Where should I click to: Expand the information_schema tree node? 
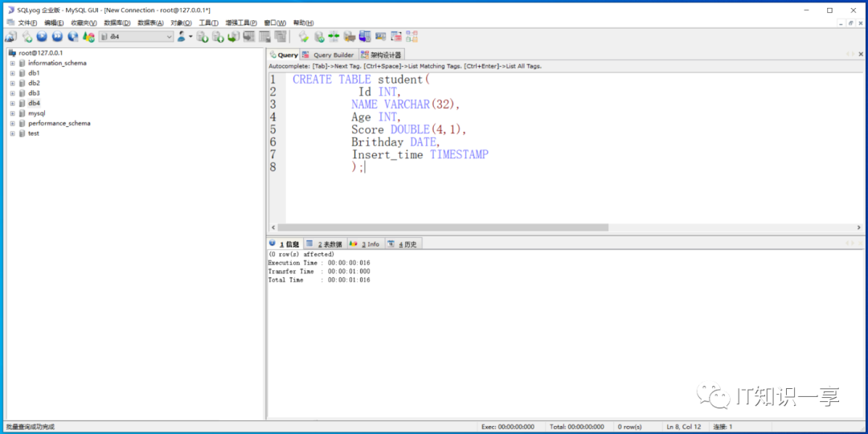click(x=12, y=63)
